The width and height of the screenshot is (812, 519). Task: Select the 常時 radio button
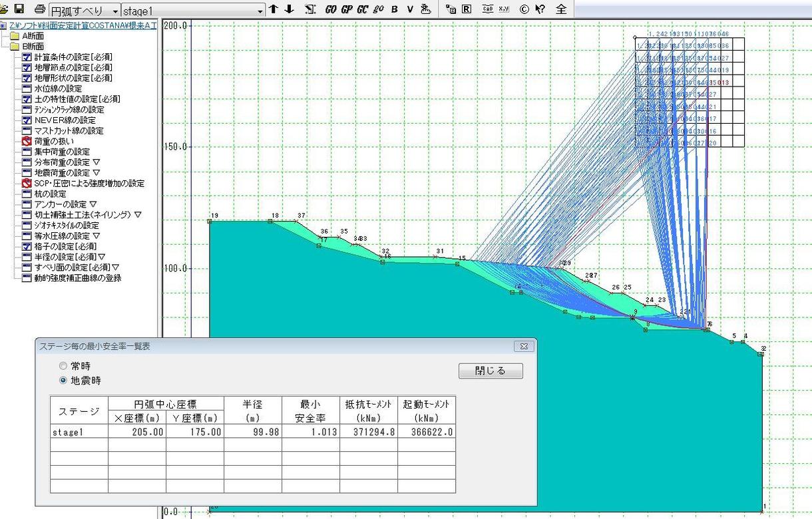tap(63, 365)
